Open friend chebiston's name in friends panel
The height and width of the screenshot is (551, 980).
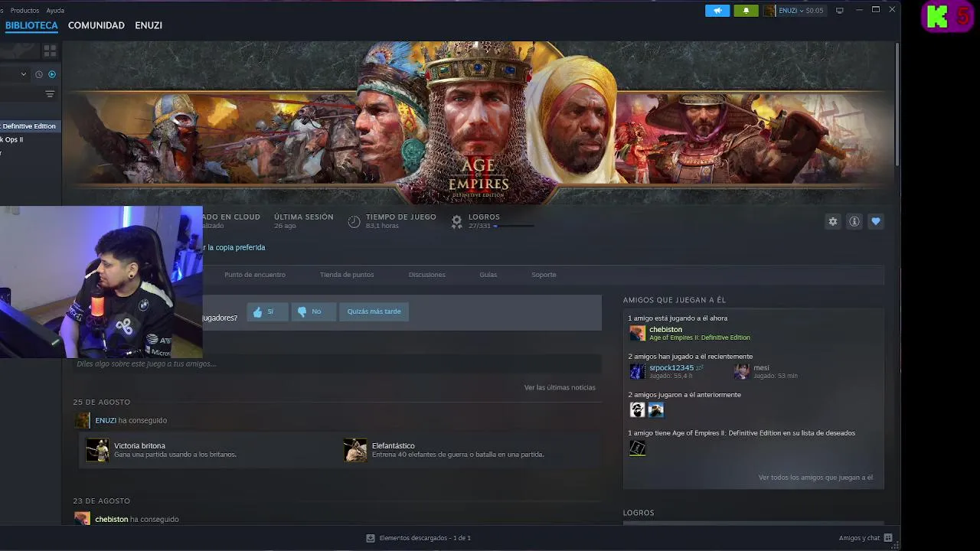(665, 329)
